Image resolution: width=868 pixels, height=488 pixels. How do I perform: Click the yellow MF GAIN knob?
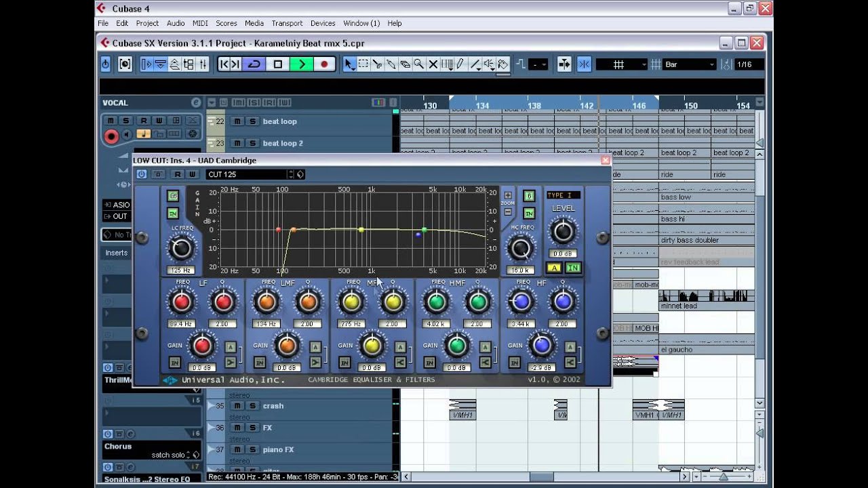372,346
